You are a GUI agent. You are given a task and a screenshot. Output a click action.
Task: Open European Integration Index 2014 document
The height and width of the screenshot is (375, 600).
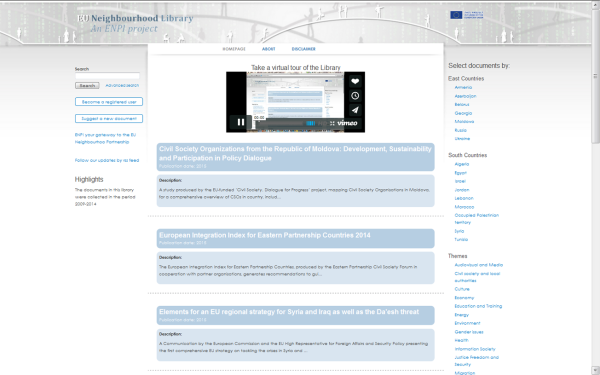point(264,235)
